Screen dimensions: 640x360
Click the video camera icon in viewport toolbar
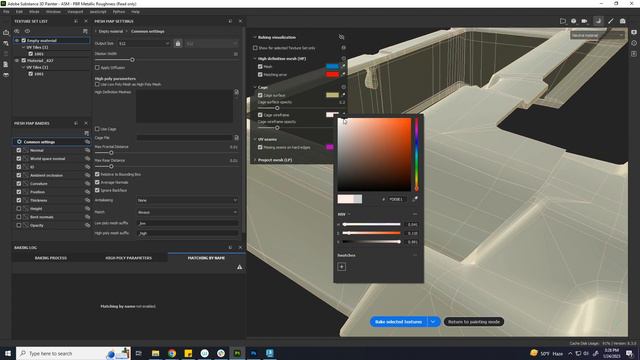[584, 21]
